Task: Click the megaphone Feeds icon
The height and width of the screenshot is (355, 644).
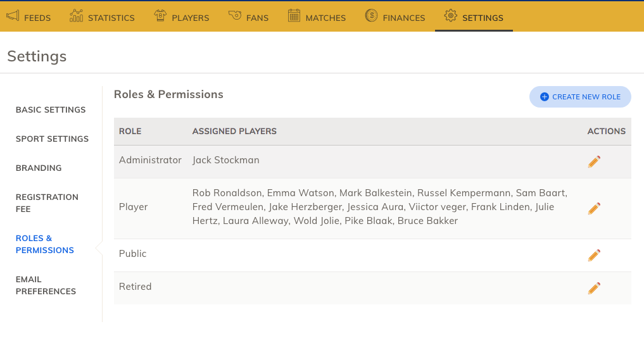Action: pyautogui.click(x=13, y=16)
